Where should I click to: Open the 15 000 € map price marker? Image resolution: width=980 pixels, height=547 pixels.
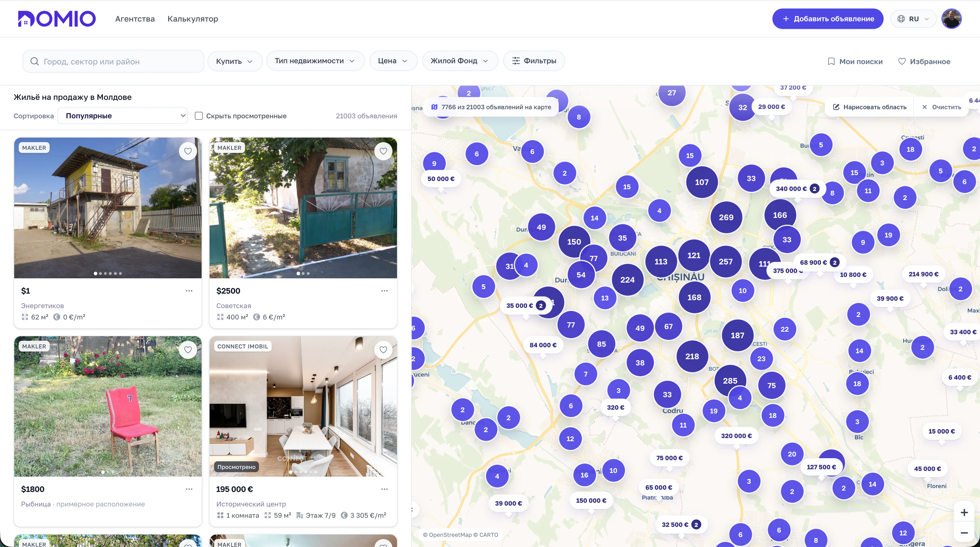click(941, 431)
